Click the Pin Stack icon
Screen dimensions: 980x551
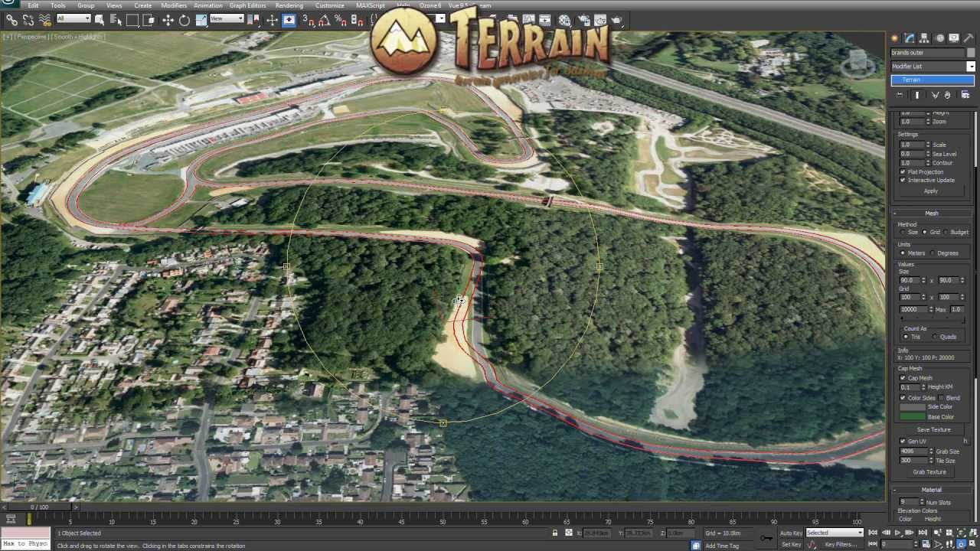[x=899, y=95]
